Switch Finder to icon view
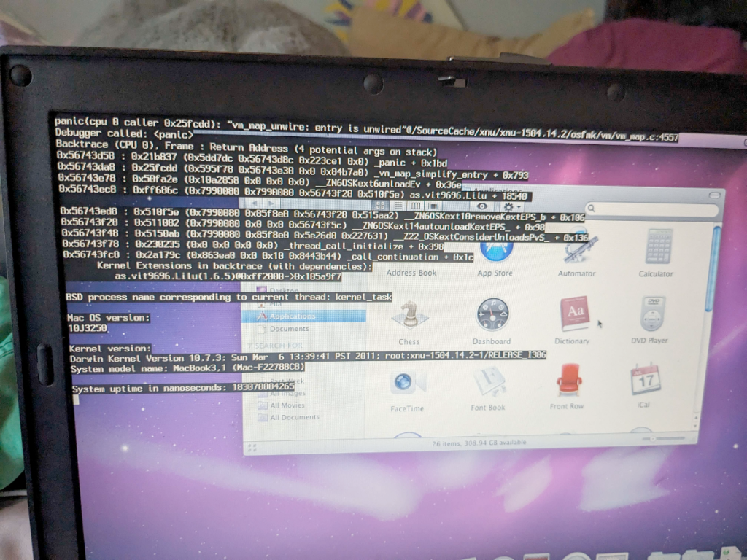The image size is (747, 560). click(380, 207)
